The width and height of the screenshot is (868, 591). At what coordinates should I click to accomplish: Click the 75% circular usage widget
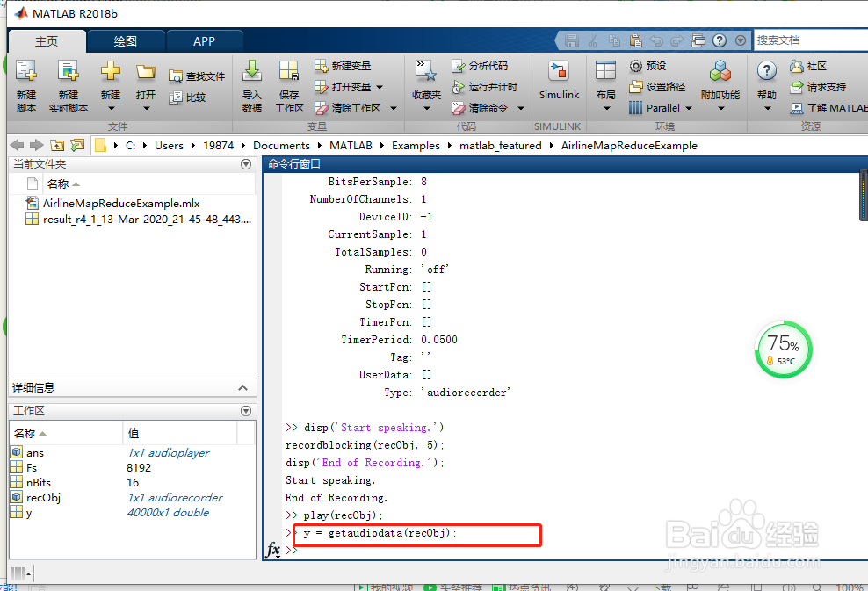pos(783,350)
